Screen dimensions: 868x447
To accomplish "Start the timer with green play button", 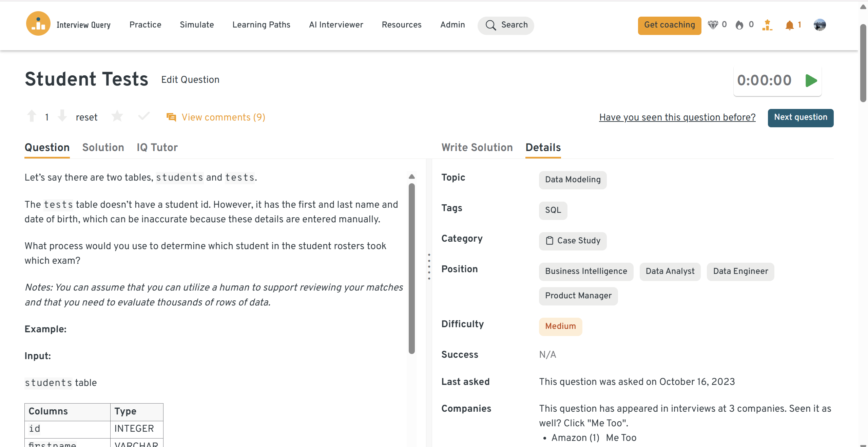I will pos(811,81).
